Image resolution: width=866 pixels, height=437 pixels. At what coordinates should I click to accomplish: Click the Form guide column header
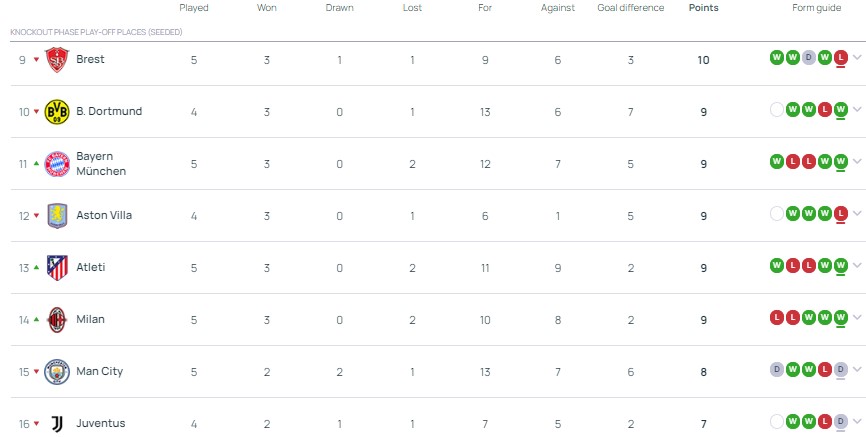(x=816, y=8)
